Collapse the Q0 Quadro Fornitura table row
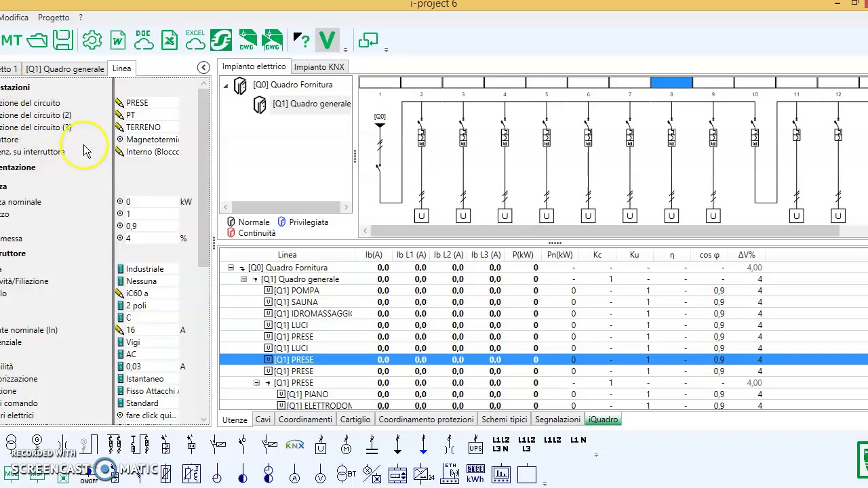The width and height of the screenshot is (868, 488). (231, 268)
